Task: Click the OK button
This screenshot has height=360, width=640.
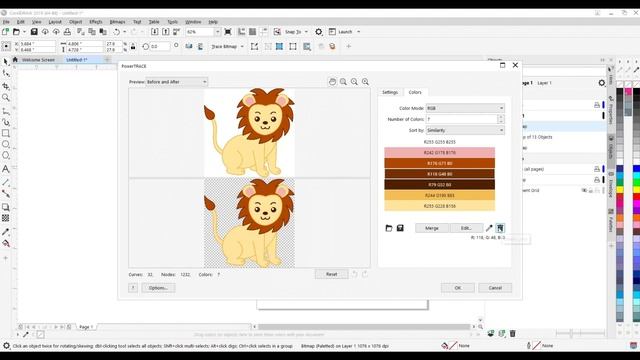Action: pos(458,288)
